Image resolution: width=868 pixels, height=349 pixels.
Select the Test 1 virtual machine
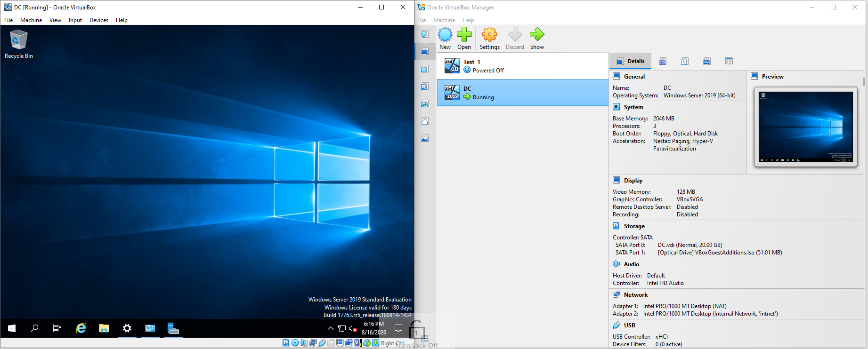[523, 66]
